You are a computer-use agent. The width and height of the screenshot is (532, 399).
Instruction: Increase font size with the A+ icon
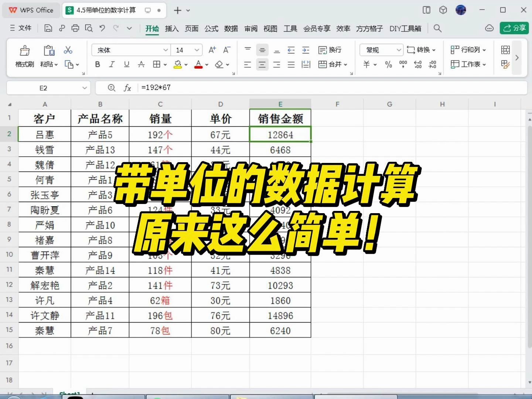tap(212, 50)
